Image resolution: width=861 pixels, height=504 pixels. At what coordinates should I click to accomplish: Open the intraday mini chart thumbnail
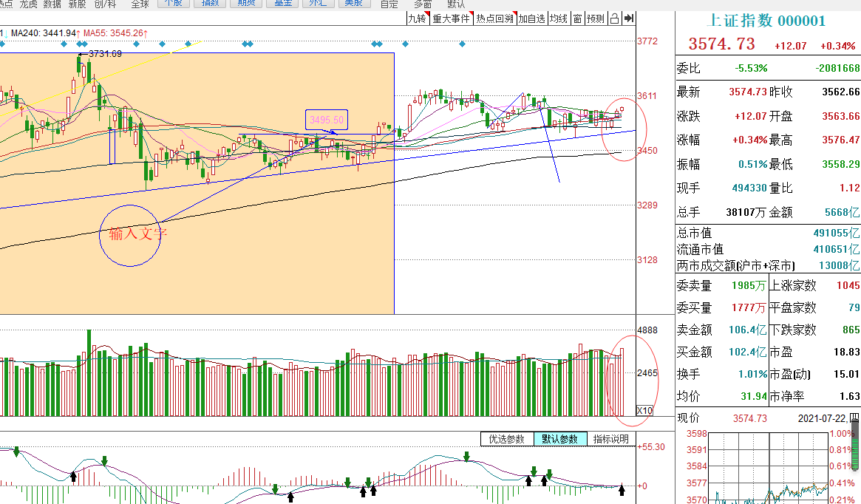coord(768,469)
